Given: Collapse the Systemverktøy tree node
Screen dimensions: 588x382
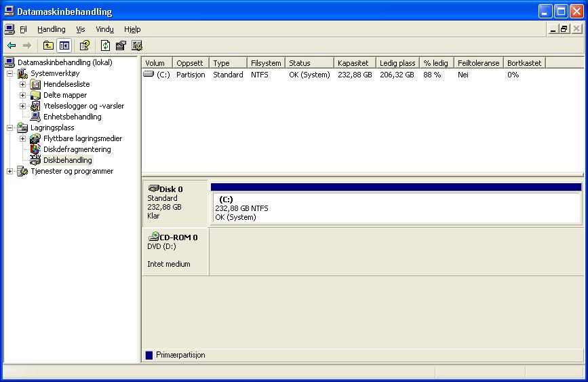Looking at the screenshot, I should pos(10,73).
